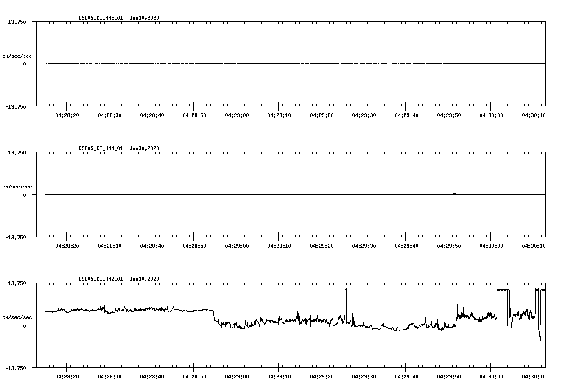This screenshot has height=392, width=576.
Task: Click the 04:30:10 time label under HNE plot
Action: 534,115
